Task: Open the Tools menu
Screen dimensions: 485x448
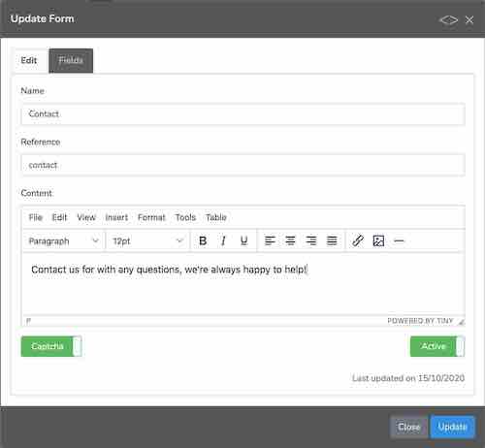Action: (x=185, y=217)
